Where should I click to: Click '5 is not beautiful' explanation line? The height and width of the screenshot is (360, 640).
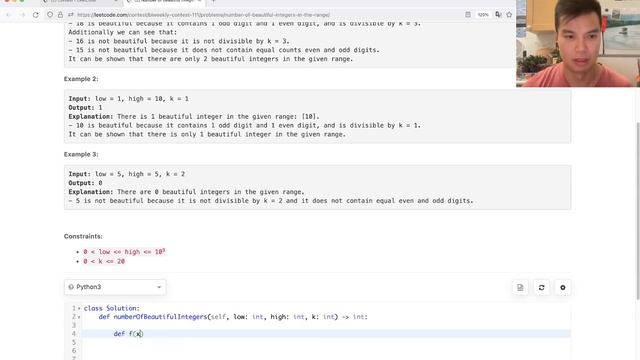point(271,201)
